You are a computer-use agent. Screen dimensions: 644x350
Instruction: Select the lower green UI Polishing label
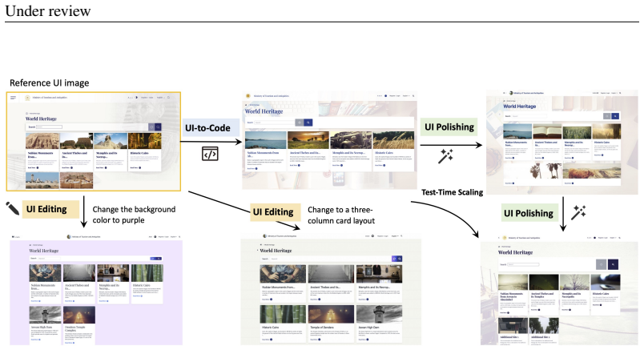point(529,213)
